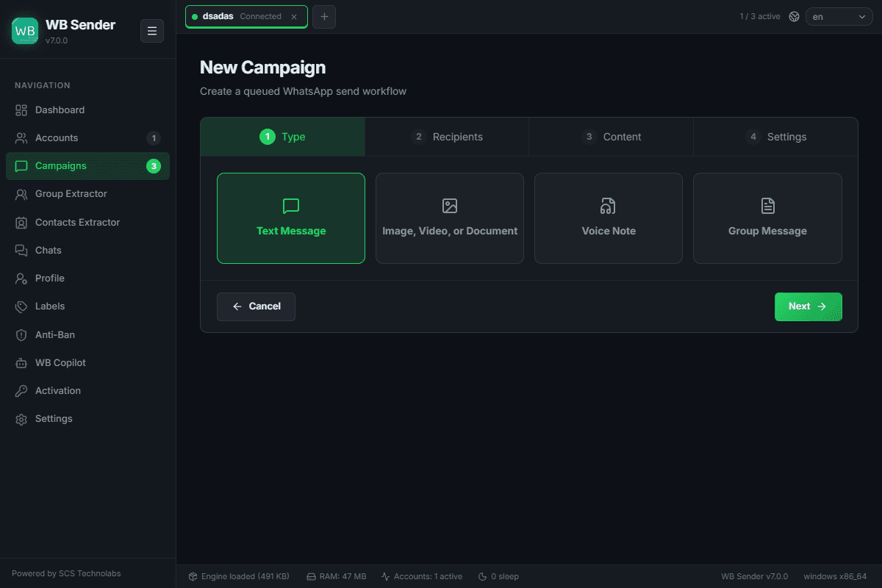Click the Accounts people icon

coord(21,138)
